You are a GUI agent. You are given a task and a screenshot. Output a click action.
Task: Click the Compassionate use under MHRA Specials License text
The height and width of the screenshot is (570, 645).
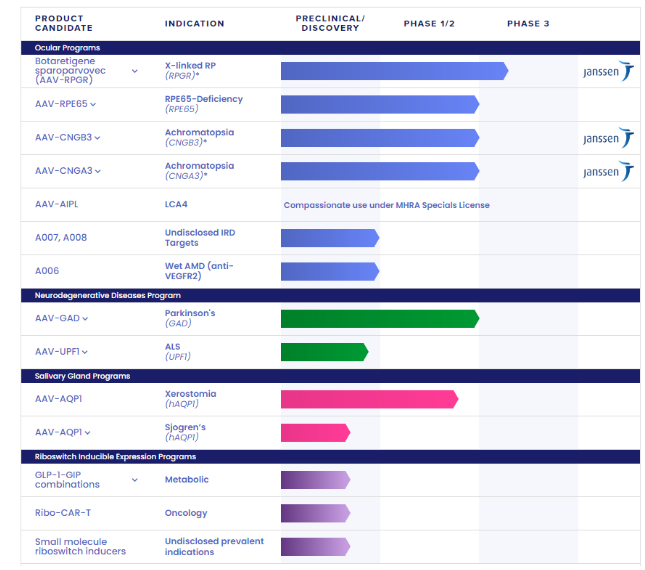pyautogui.click(x=386, y=205)
